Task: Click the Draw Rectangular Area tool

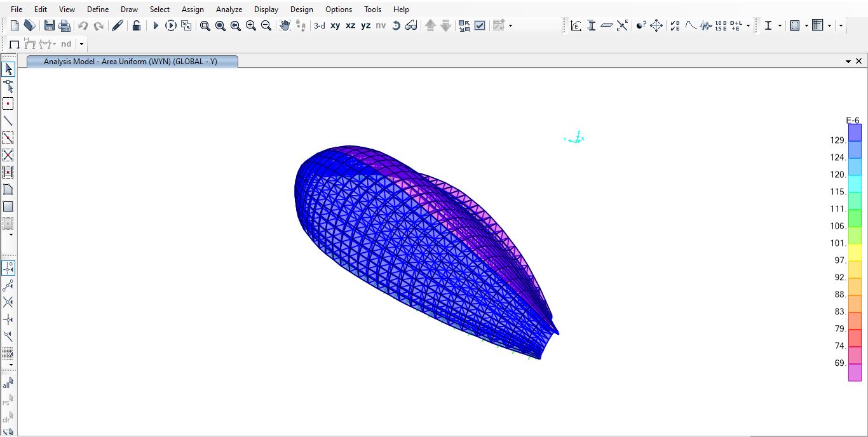Action: click(x=8, y=206)
